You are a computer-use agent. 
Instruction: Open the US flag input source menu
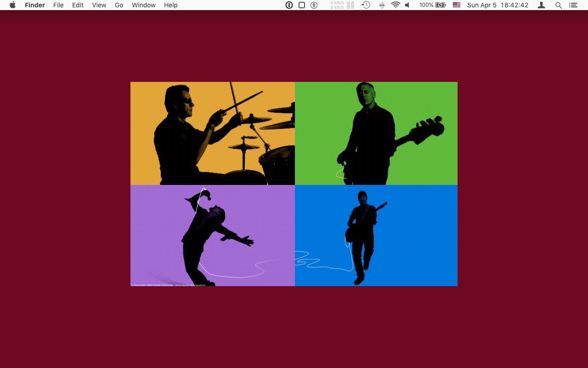pyautogui.click(x=457, y=5)
